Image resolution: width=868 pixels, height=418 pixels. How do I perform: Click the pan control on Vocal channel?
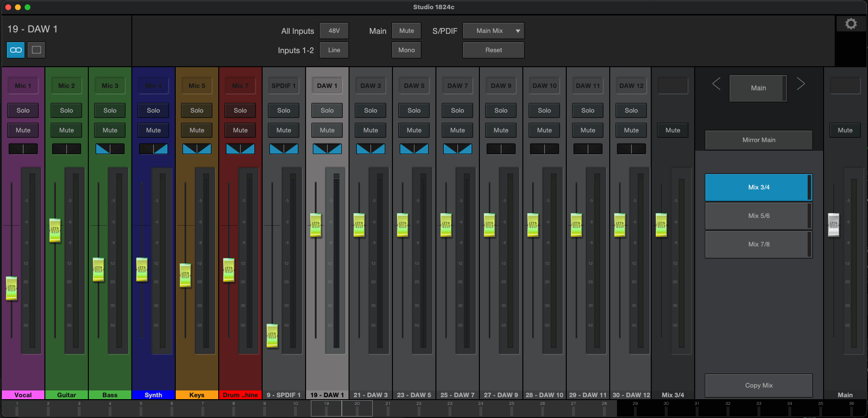[23, 149]
